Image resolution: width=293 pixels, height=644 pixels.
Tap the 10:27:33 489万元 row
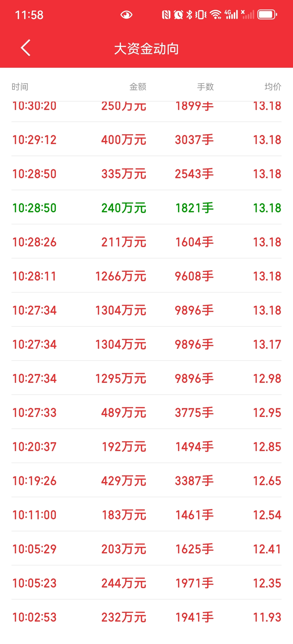[x=146, y=412]
